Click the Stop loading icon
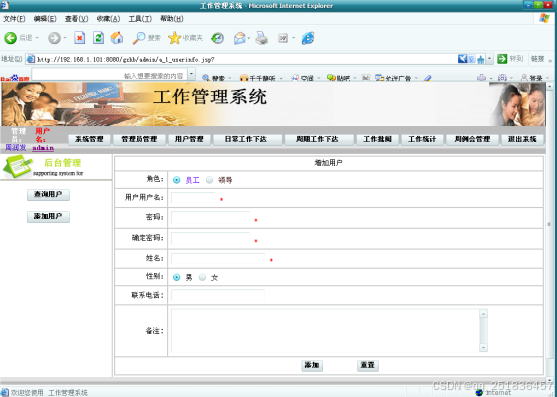The width and height of the screenshot is (557, 397). 80,38
